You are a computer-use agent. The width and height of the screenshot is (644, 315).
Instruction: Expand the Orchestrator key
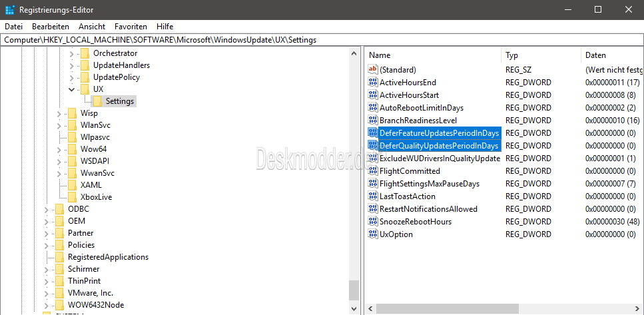[x=71, y=54]
